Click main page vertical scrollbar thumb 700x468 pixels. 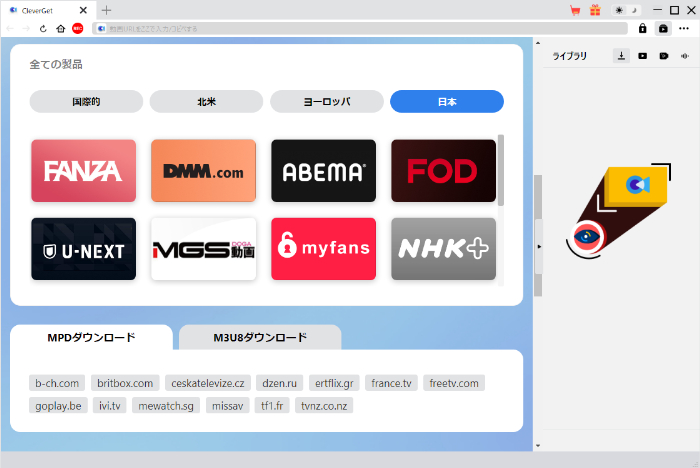click(x=538, y=235)
